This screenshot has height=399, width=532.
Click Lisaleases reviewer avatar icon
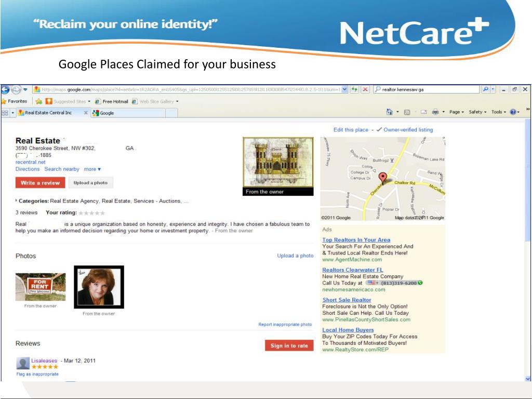23,363
